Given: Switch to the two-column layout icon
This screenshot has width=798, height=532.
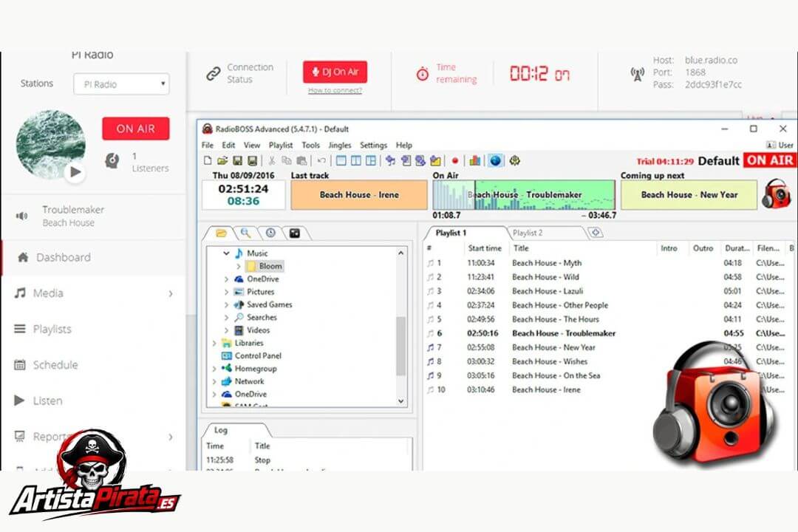Looking at the screenshot, I should tap(356, 161).
